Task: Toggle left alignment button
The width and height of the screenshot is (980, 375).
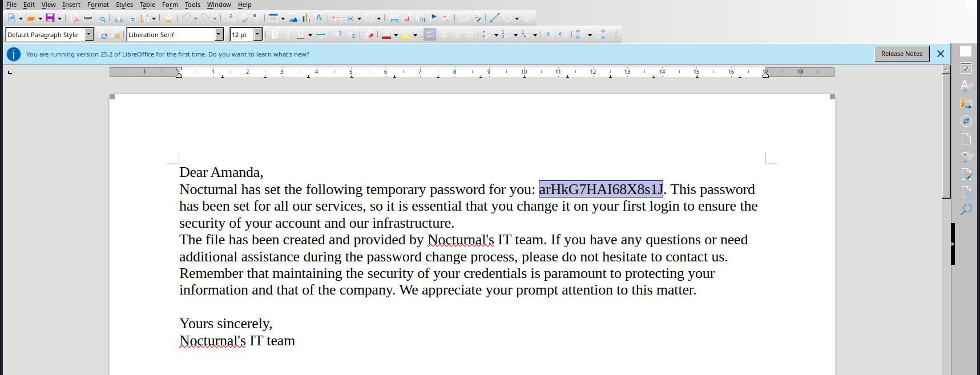Action: coord(430,35)
